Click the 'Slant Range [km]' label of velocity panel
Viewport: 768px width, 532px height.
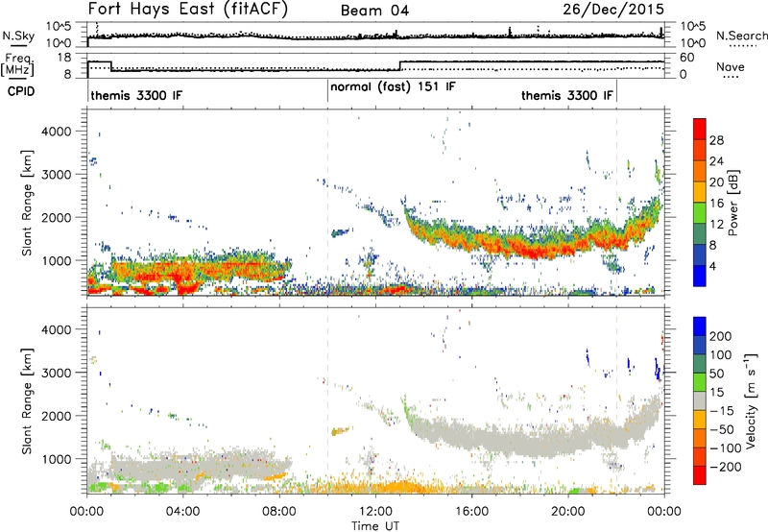27,400
